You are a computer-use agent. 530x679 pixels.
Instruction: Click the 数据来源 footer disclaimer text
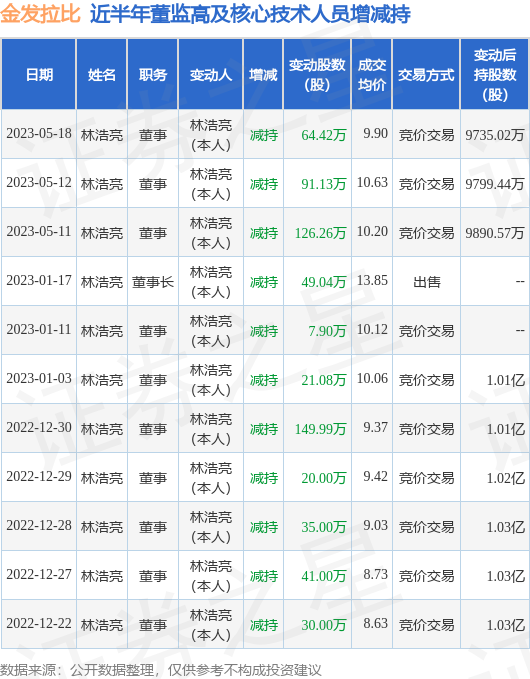tap(161, 670)
